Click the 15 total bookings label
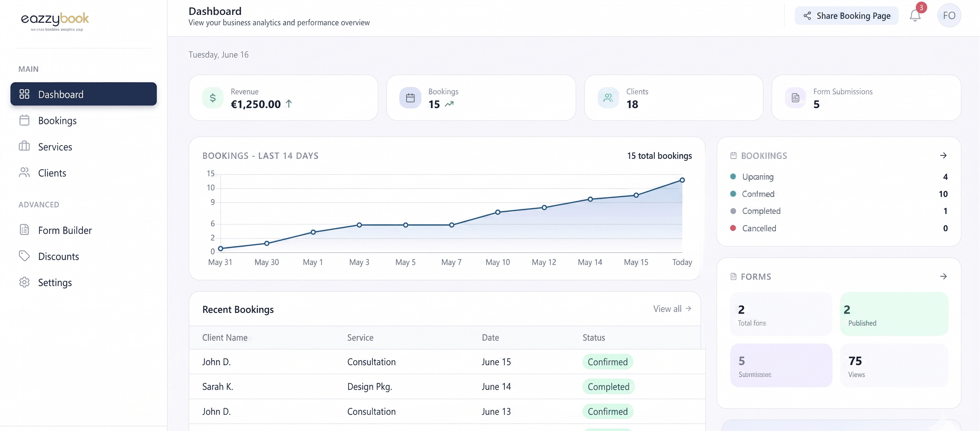The height and width of the screenshot is (431, 980). (x=659, y=156)
